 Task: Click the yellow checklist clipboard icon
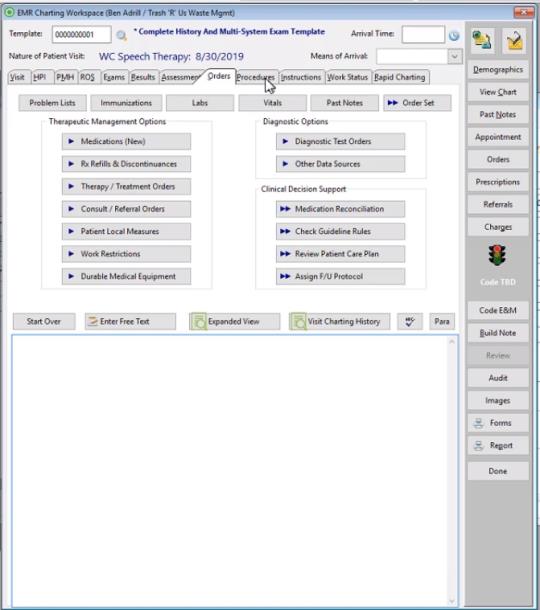[x=514, y=40]
